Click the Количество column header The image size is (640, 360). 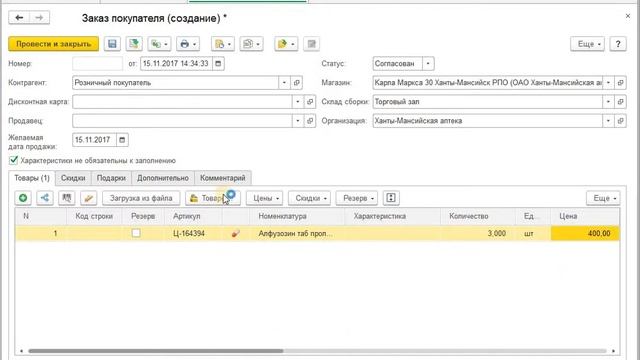[x=478, y=216]
